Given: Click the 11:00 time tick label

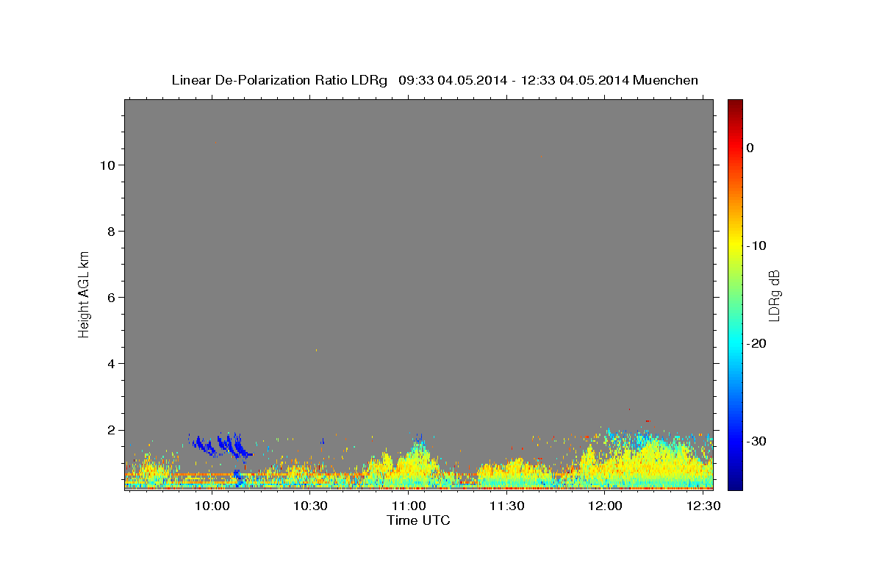Looking at the screenshot, I should point(409,506).
